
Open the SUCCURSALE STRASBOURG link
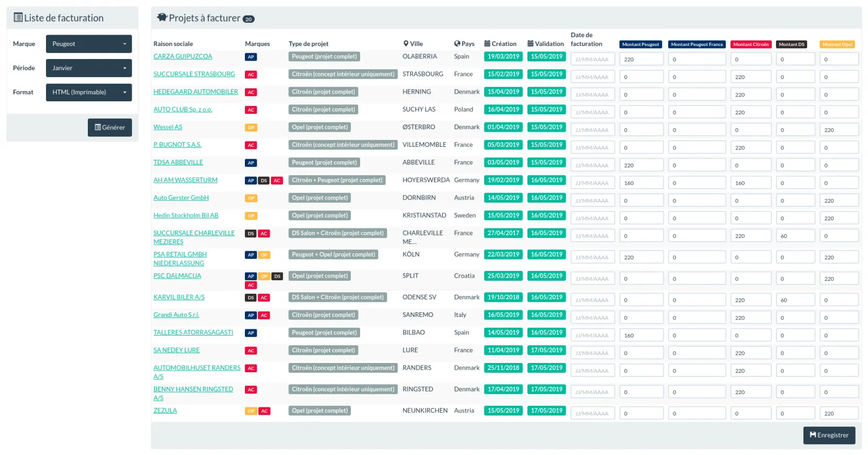[194, 74]
